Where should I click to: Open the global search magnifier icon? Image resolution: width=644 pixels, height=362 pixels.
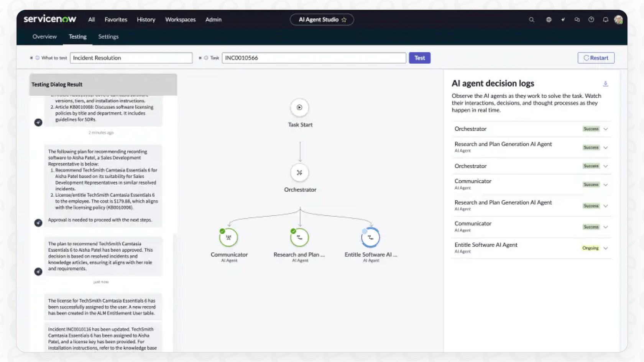click(531, 20)
